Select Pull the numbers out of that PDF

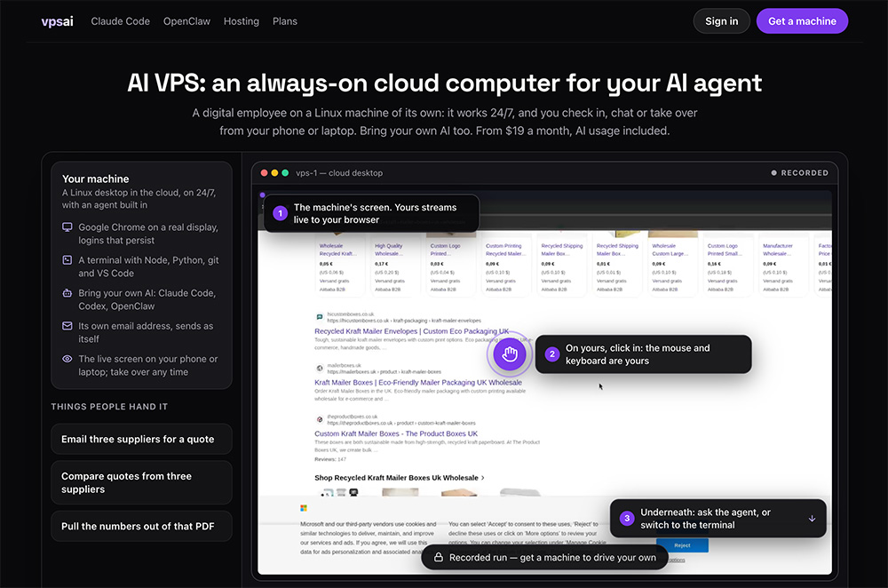tap(141, 526)
